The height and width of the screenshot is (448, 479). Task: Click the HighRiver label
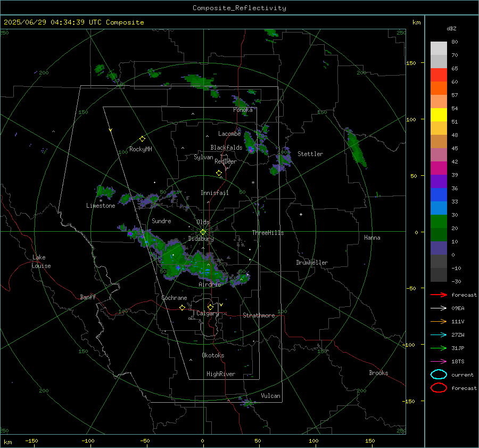point(220,374)
